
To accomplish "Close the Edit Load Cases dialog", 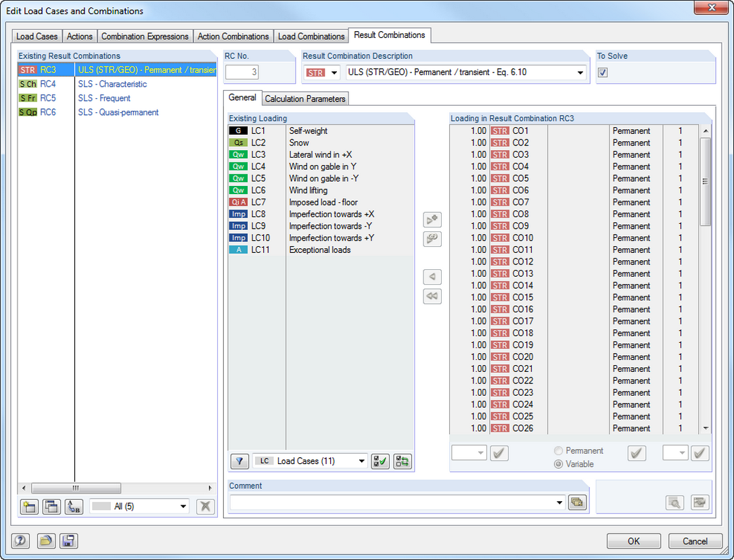I will pyautogui.click(x=712, y=7).
